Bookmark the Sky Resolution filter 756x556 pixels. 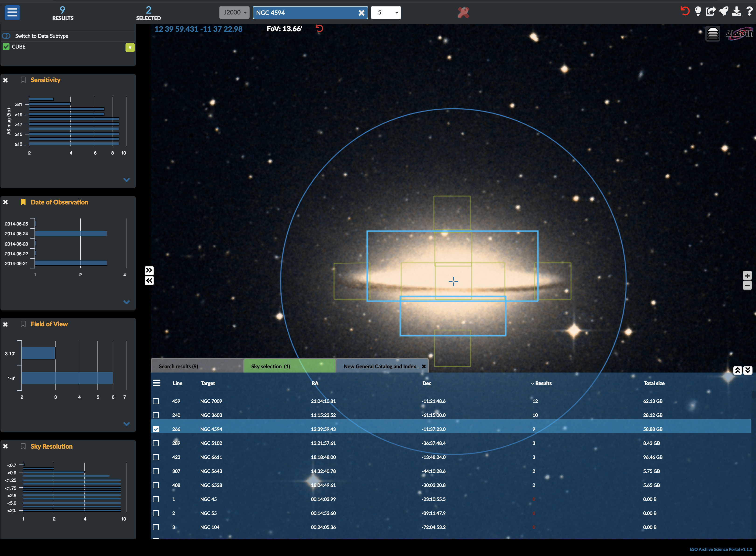click(x=23, y=446)
